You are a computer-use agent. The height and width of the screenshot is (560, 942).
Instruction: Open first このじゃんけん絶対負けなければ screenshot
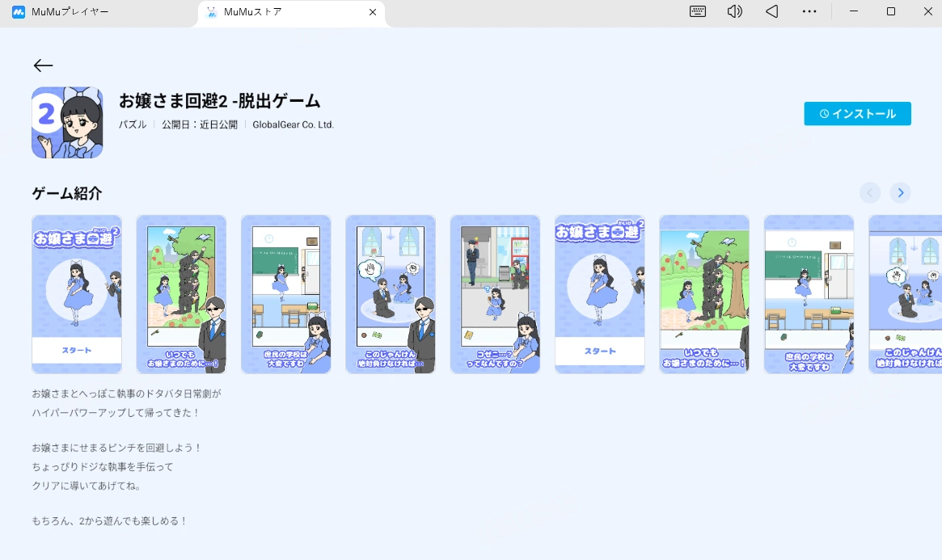coord(391,294)
